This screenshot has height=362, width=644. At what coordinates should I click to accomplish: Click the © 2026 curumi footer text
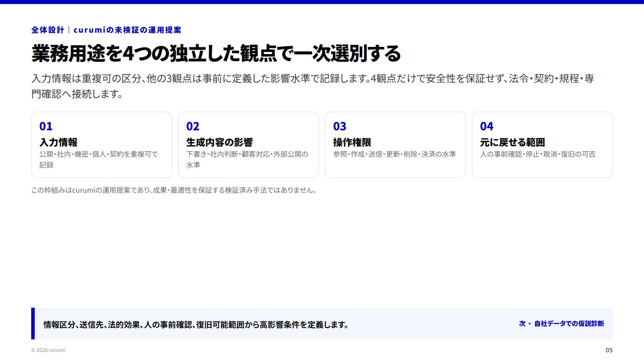tap(48, 350)
